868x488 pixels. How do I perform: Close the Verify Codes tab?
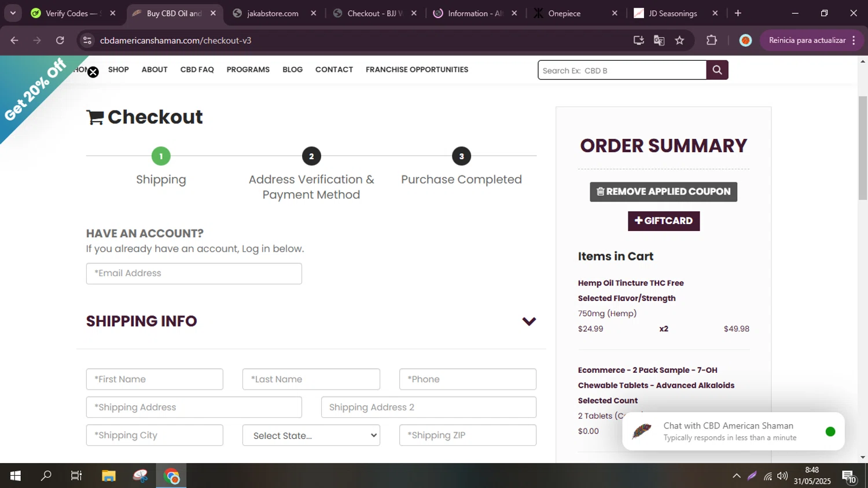113,13
